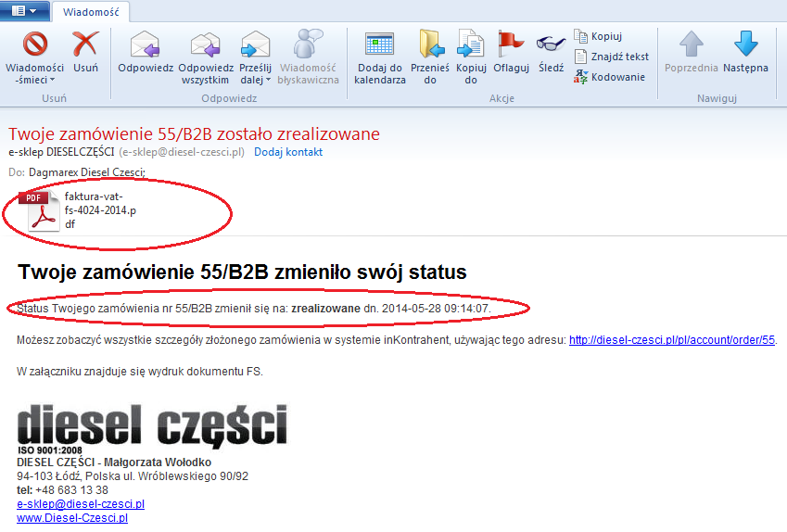This screenshot has height=532, width=787.
Task: Click the diesel części logo image
Action: pyautogui.click(x=152, y=425)
